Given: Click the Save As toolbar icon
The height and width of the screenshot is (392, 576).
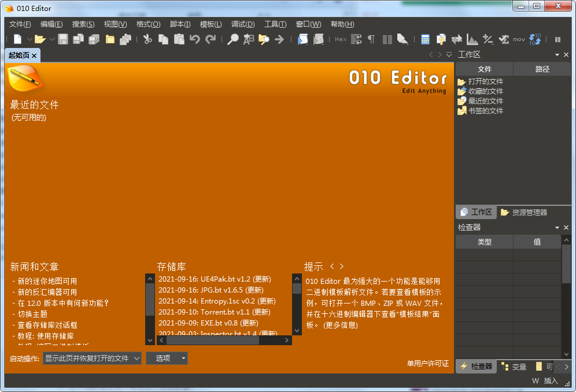Looking at the screenshot, I should click(x=78, y=39).
